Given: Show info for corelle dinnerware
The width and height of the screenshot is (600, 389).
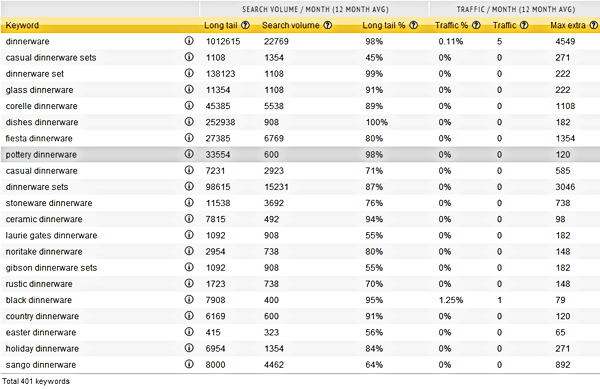Looking at the screenshot, I should click(x=189, y=105).
